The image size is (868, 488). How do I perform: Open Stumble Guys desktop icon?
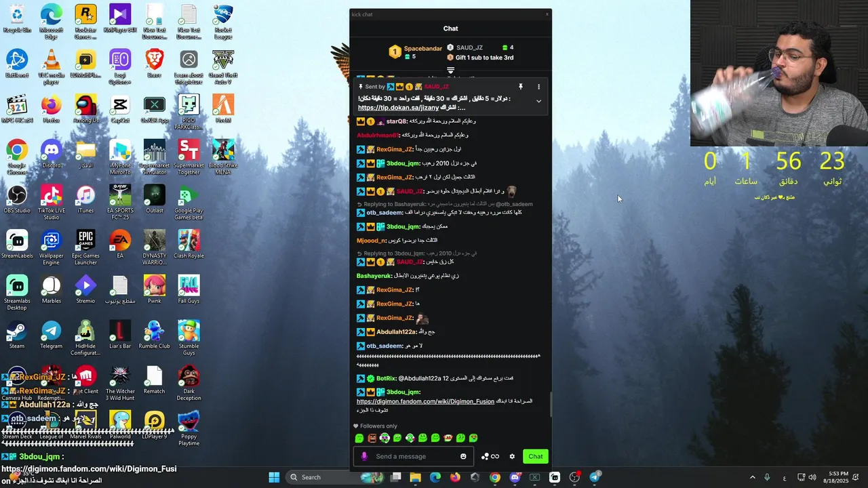189,338
